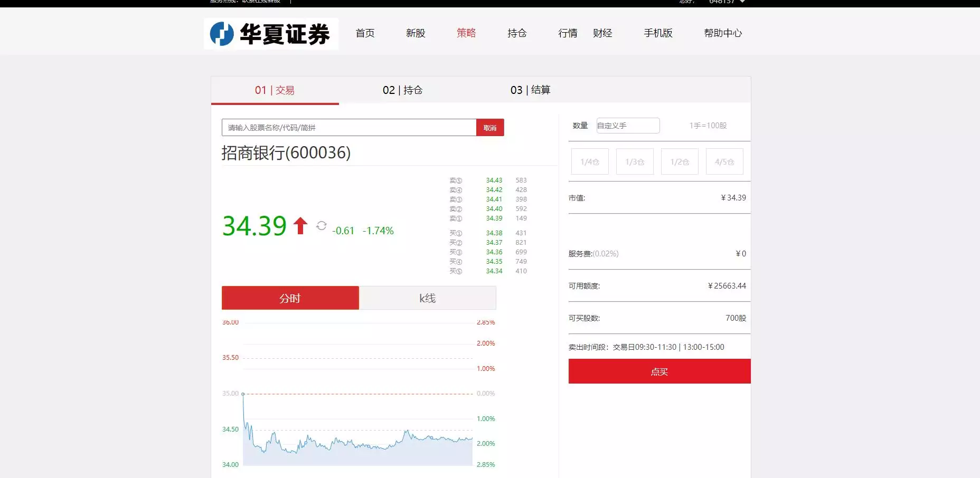Screen dimensions: 980x478
Task: Click the red up arrow next to 34.39
Action: coord(300,226)
